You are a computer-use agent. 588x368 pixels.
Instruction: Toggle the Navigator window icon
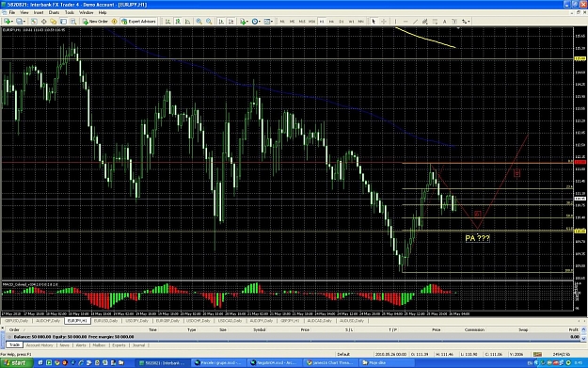[x=54, y=22]
